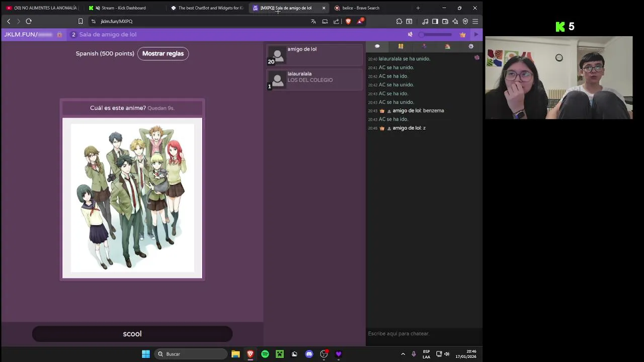Open Brave VPN shield icon
The width and height of the screenshot is (644, 362).
(465, 21)
